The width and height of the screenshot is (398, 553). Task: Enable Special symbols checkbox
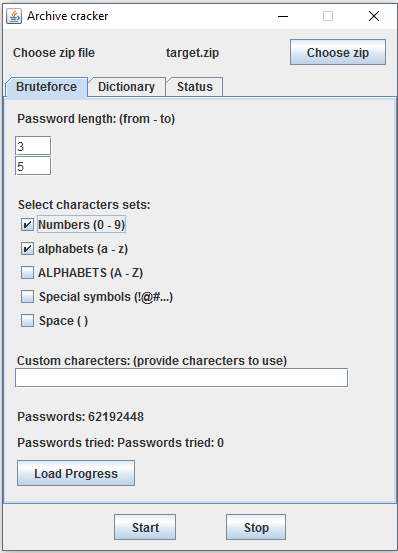(x=27, y=297)
